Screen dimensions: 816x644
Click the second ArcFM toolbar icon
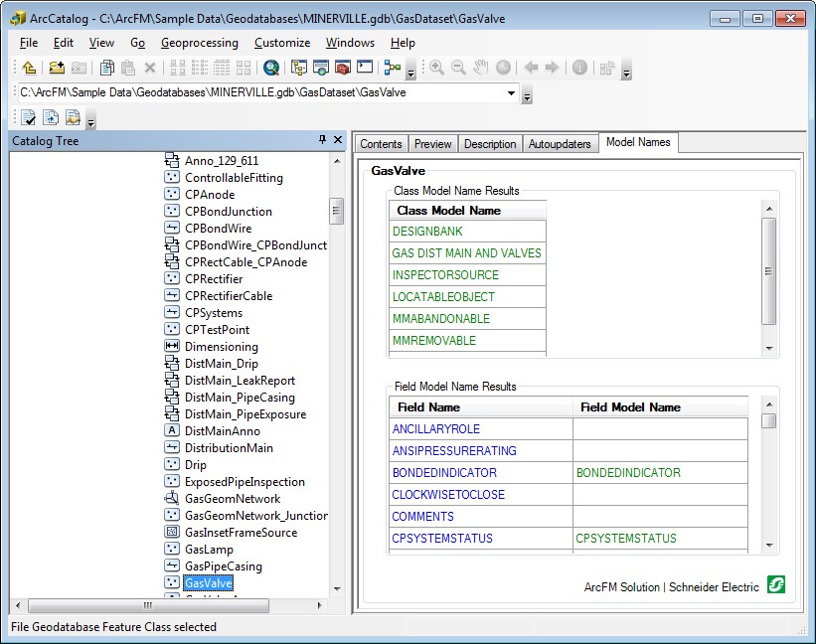tap(51, 117)
